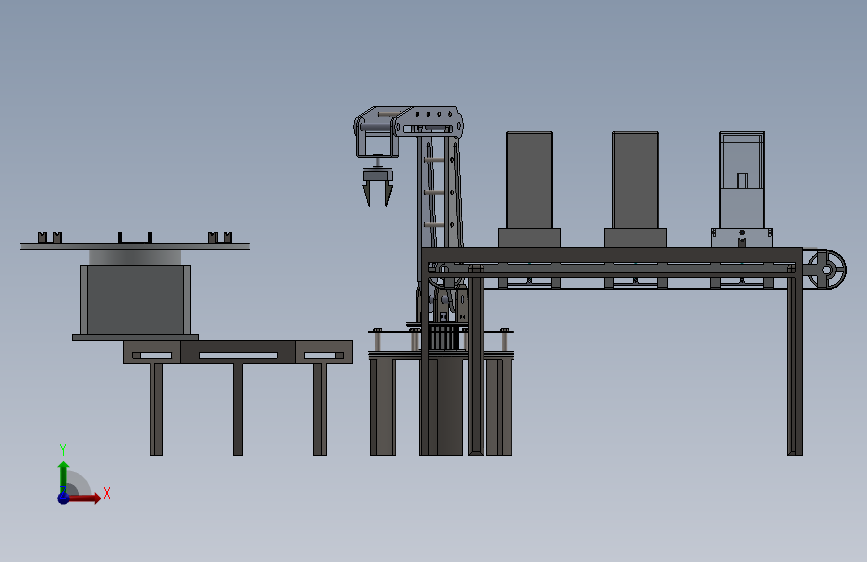Select the slotted beam of the left table

pyautogui.click(x=238, y=352)
